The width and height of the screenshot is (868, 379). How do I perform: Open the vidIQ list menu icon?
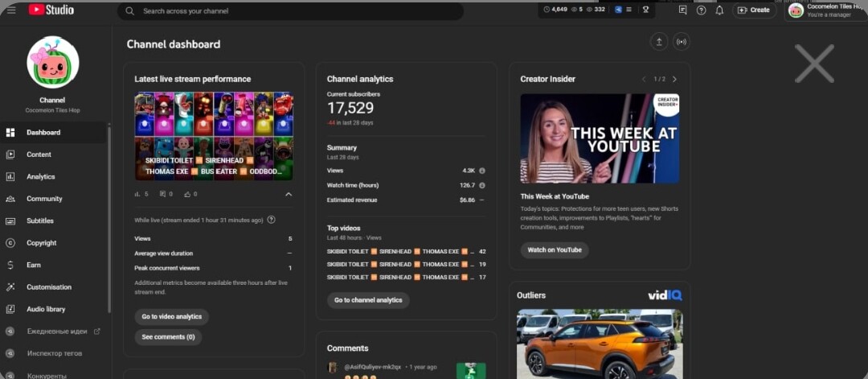[628, 10]
